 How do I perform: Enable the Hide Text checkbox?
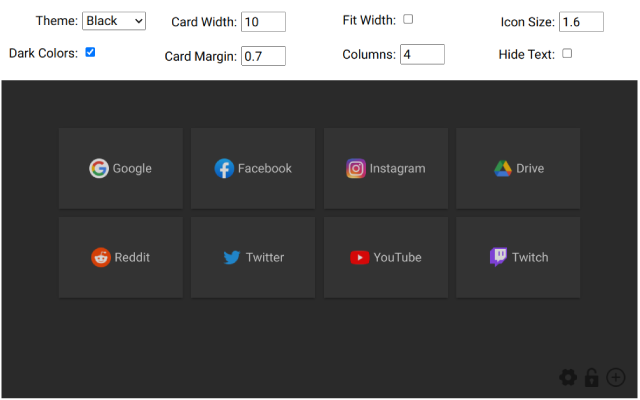tap(567, 53)
